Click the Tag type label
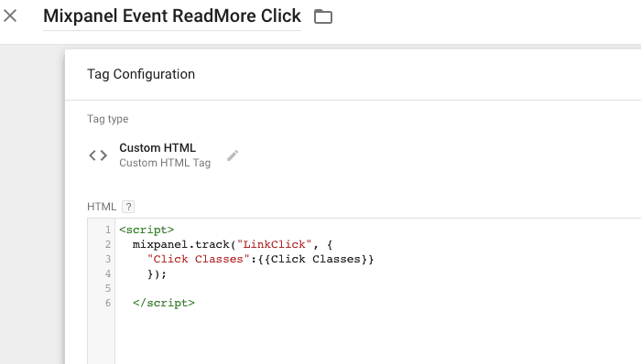641x364 pixels. (107, 119)
